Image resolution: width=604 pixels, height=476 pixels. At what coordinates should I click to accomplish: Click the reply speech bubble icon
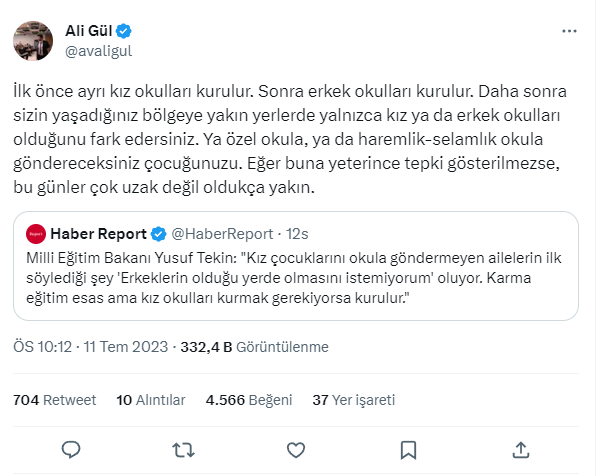click(x=71, y=448)
